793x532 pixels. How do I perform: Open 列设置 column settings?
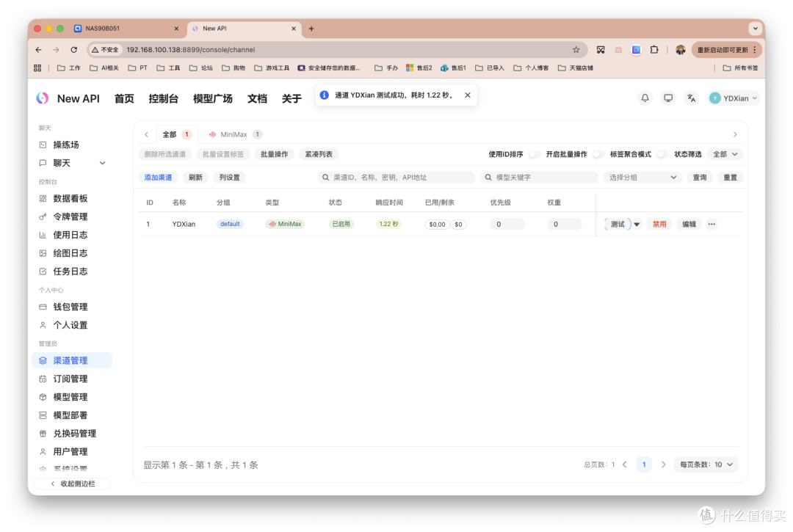click(x=230, y=178)
